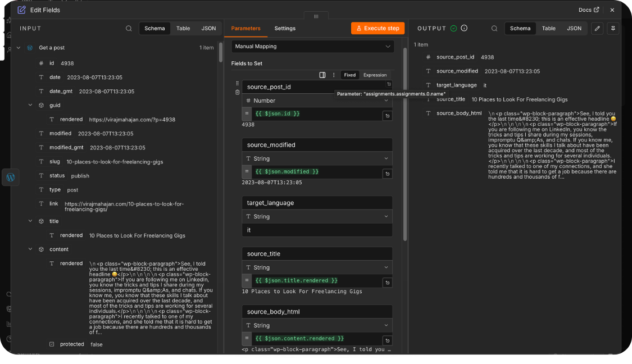This screenshot has width=632, height=364.
Task: Open the String type dropdown for source_body_html
Action: [x=317, y=326]
